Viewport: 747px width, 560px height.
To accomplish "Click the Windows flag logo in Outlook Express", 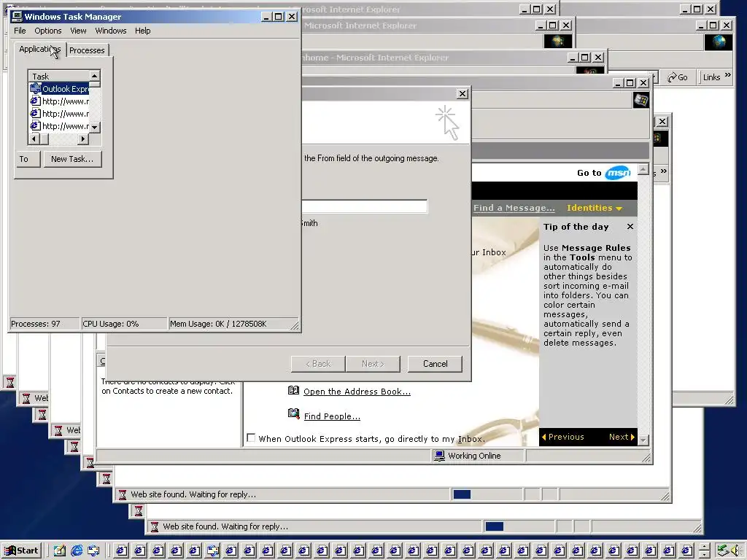I will coord(640,100).
